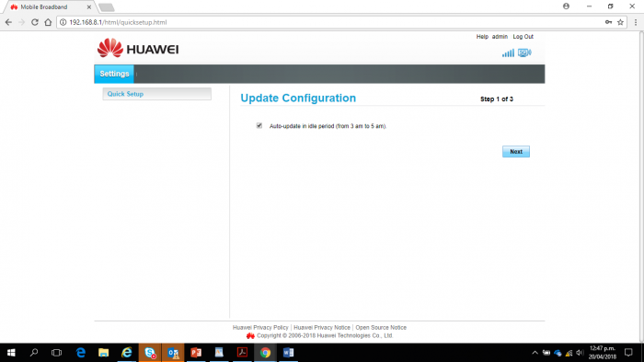Show site information for 192.168.8.1
644x362 pixels.
click(x=63, y=22)
